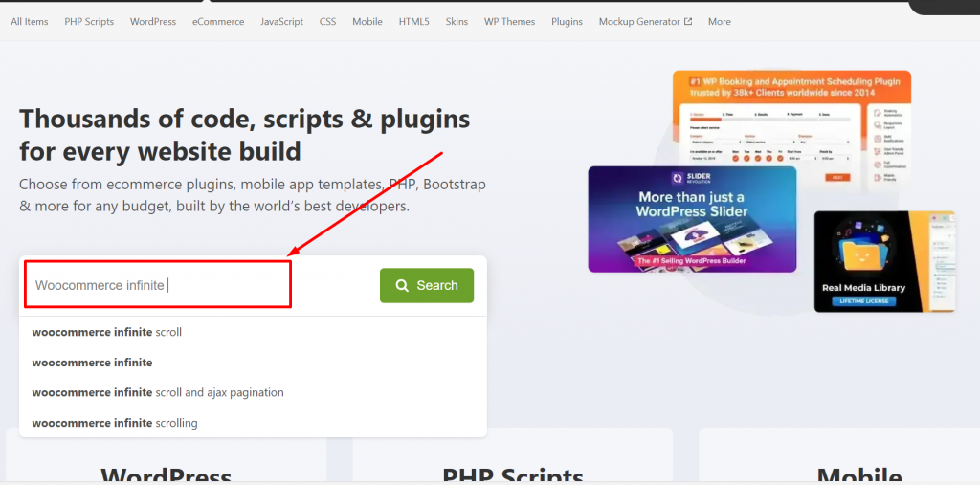Viewport: 980px width, 485px height.
Task: Click the Slider Revolution logo icon
Action: 677,179
